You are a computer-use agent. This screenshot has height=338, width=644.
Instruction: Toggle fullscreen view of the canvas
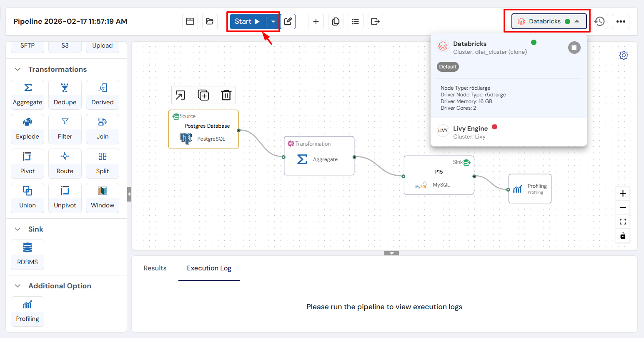tap(622, 221)
